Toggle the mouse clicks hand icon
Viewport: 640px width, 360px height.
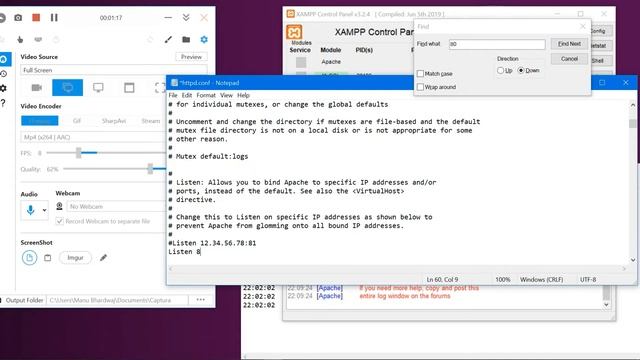click(x=20, y=39)
